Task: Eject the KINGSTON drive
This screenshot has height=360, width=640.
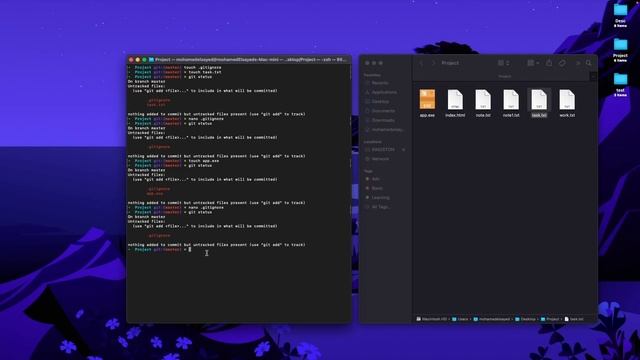Action: point(404,150)
